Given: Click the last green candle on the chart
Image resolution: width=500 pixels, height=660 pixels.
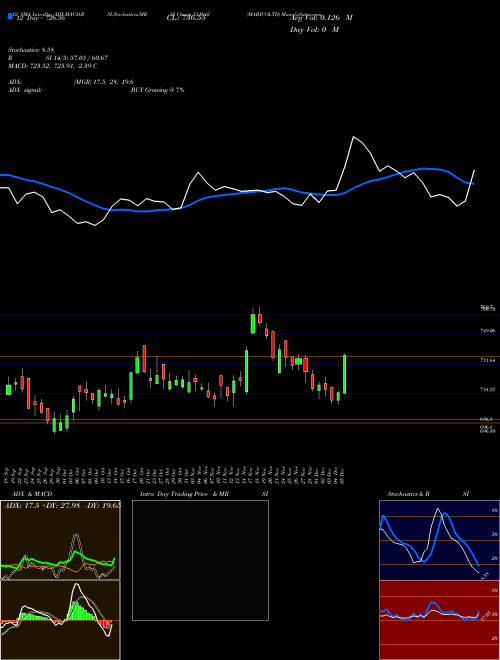Looking at the screenshot, I should tap(345, 374).
